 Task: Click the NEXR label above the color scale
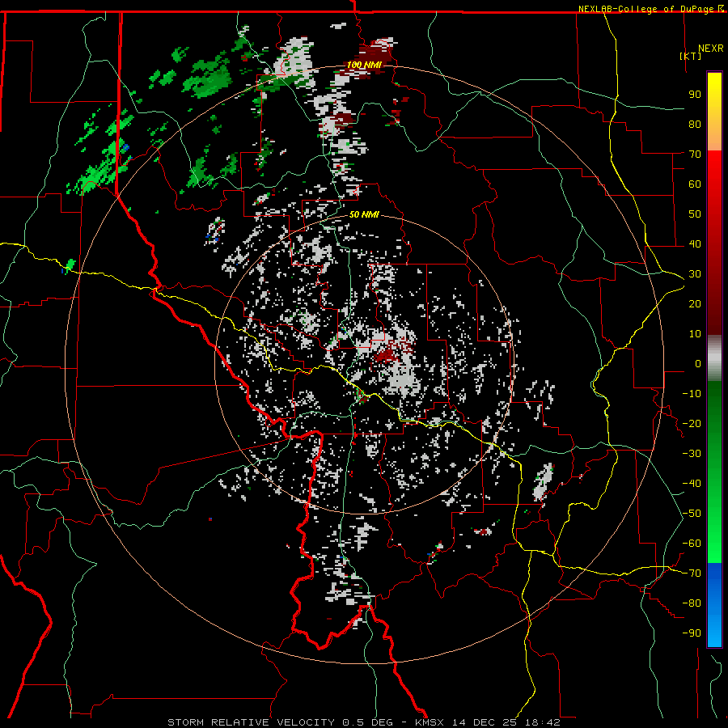coord(710,49)
